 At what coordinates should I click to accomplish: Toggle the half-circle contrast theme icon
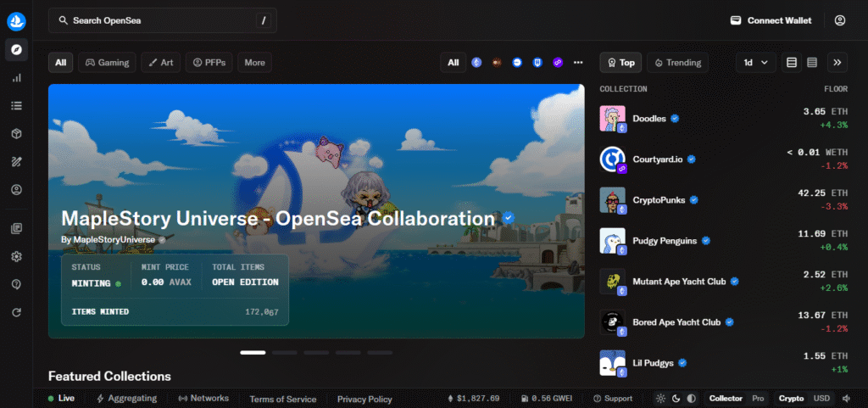(691, 399)
